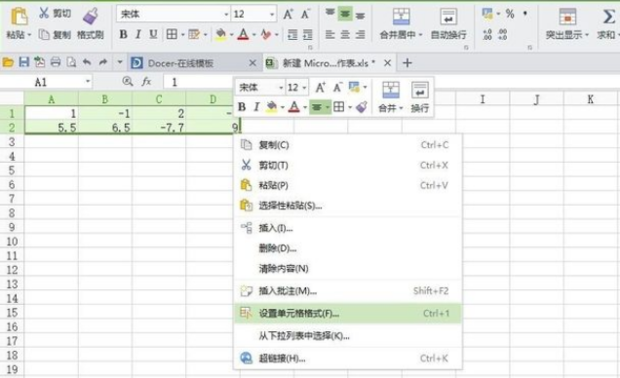Select column header K
The width and height of the screenshot is (620, 378).
[x=590, y=99]
